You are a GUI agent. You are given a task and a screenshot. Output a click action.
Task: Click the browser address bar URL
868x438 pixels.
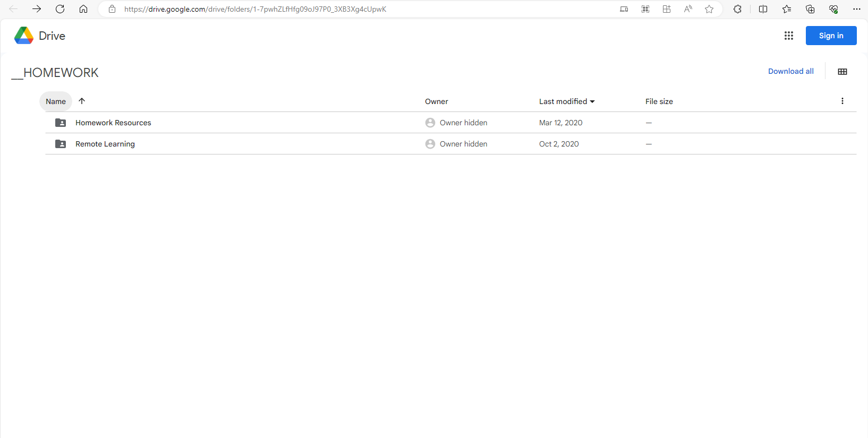(255, 9)
